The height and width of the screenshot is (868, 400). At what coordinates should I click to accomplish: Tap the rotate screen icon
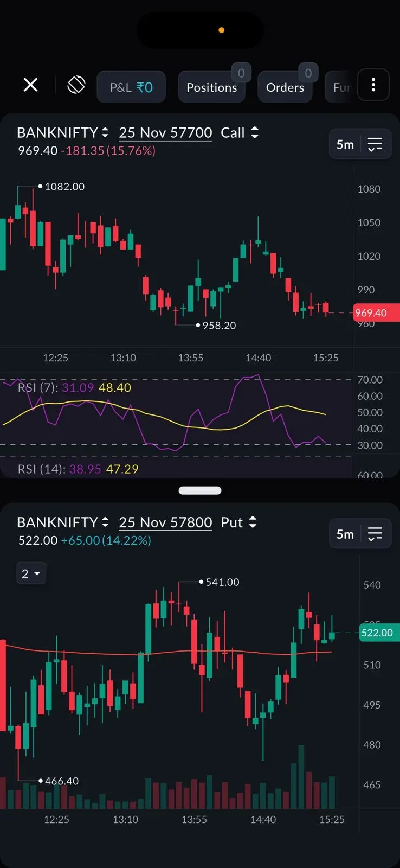76,85
